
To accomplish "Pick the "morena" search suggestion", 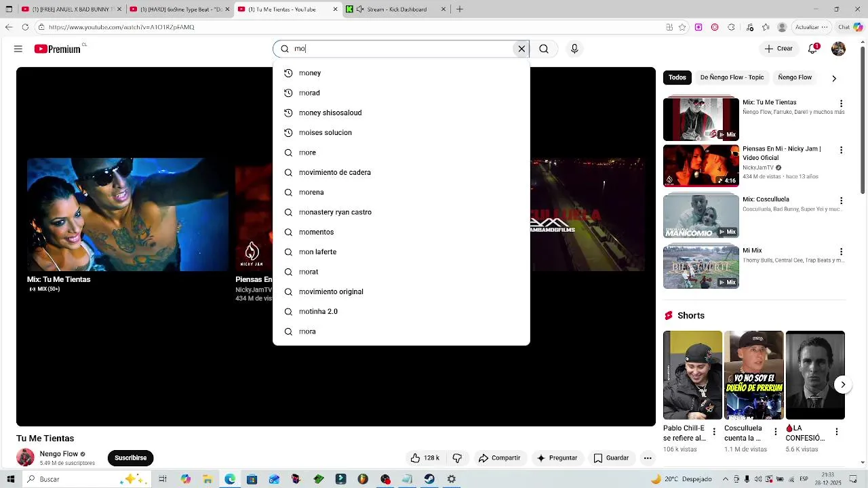I will tap(401, 192).
